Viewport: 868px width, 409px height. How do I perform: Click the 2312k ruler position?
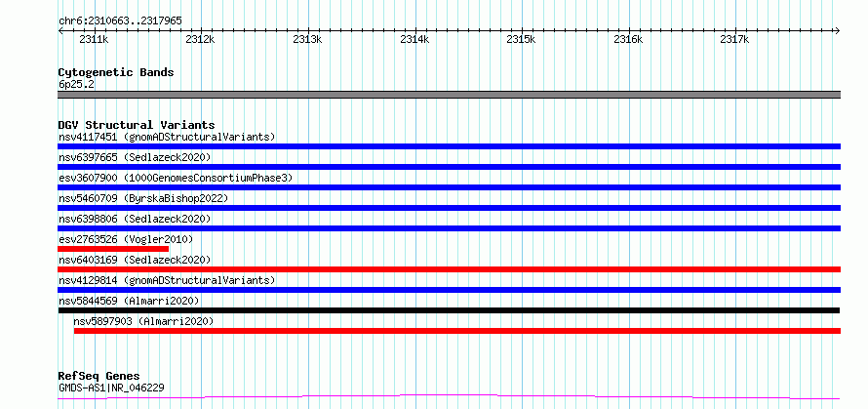tap(200, 39)
